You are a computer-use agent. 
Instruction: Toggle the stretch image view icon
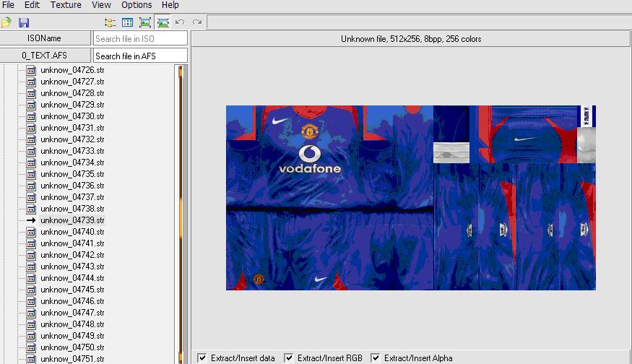coord(163,22)
